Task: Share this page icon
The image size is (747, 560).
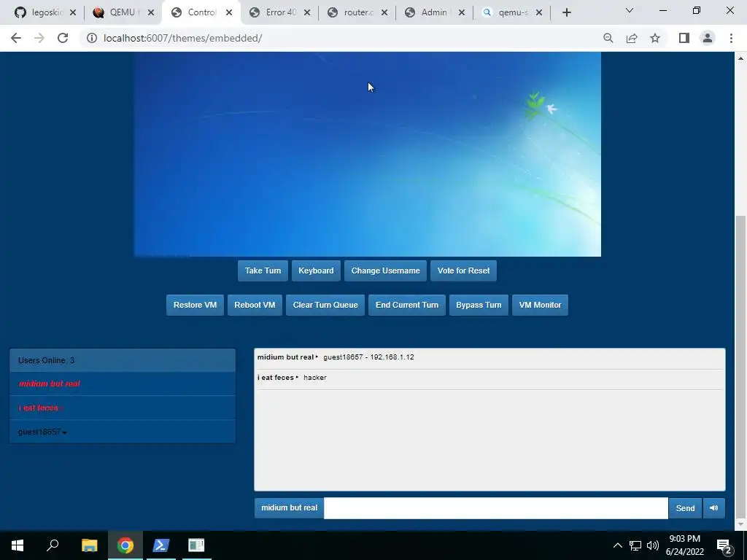Action: (632, 38)
